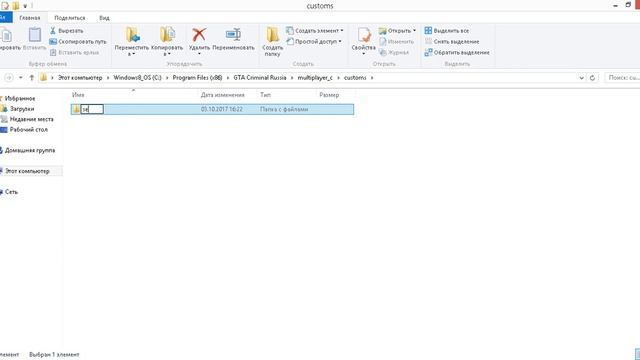Click the folder icon in the address bar
Viewport: 640px width, 360px height.
click(x=44, y=78)
